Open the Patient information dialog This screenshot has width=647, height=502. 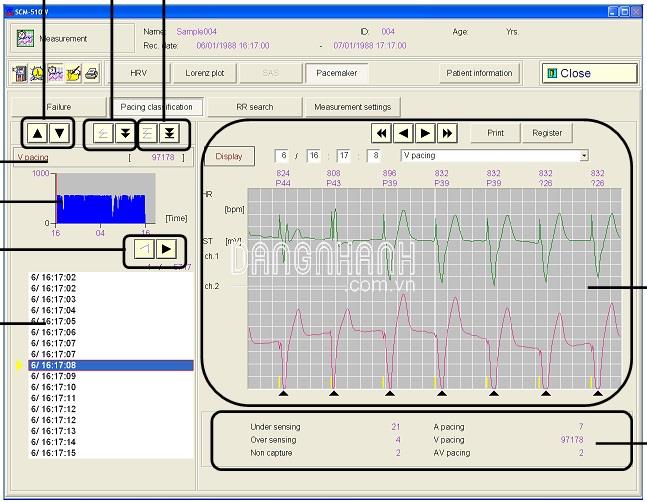(479, 73)
